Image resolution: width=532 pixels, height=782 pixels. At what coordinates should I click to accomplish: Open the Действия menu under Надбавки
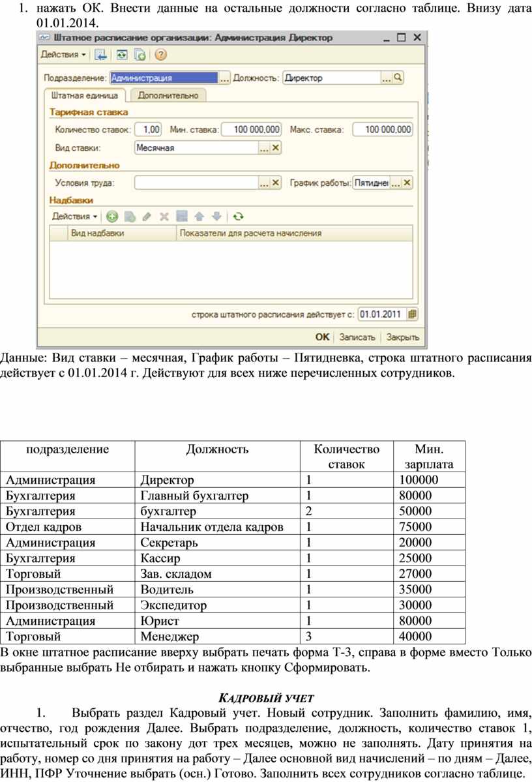coord(74,217)
